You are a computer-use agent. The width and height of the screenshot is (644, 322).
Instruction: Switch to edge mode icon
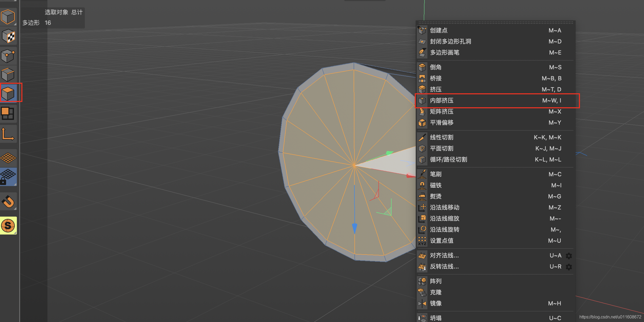coord(8,74)
